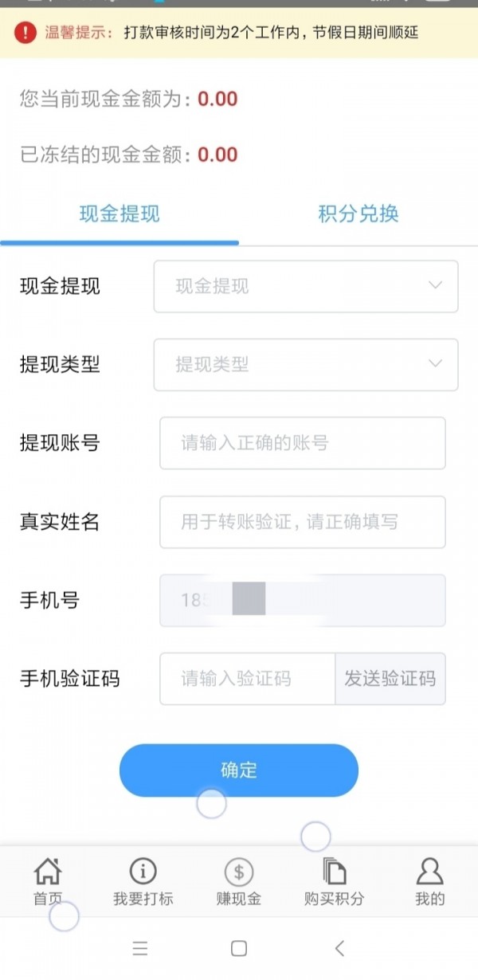Open the Android recent apps button
The width and height of the screenshot is (478, 980).
140,949
